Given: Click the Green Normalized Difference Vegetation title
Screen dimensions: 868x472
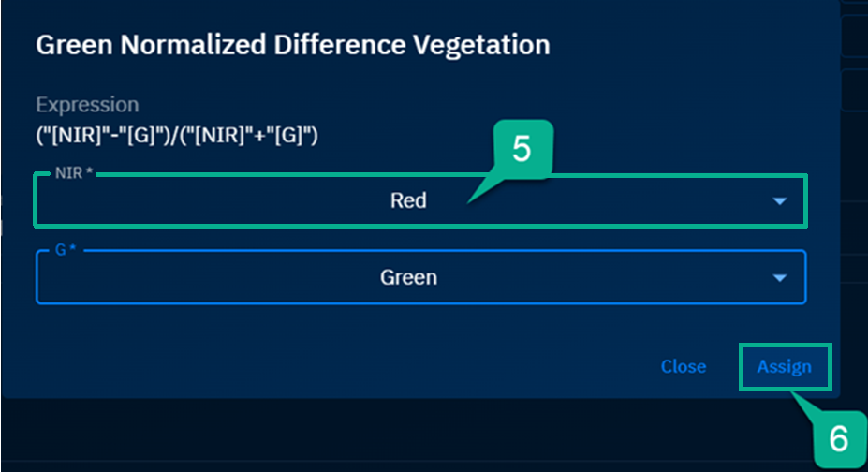Looking at the screenshot, I should tap(292, 44).
